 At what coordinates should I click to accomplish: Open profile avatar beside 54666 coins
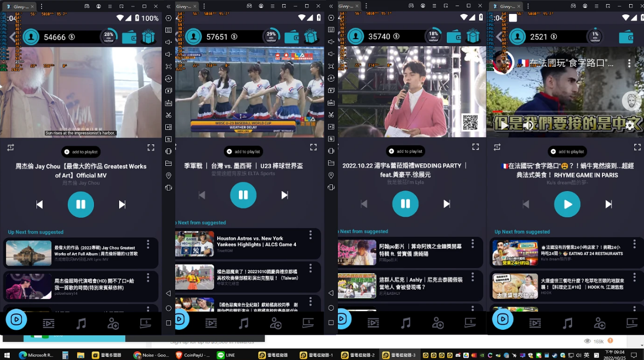(31, 37)
